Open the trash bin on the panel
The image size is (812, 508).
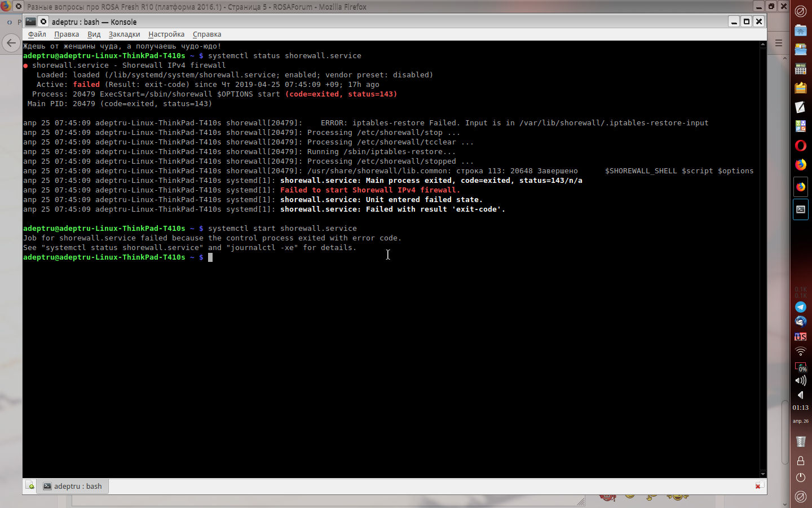(800, 441)
